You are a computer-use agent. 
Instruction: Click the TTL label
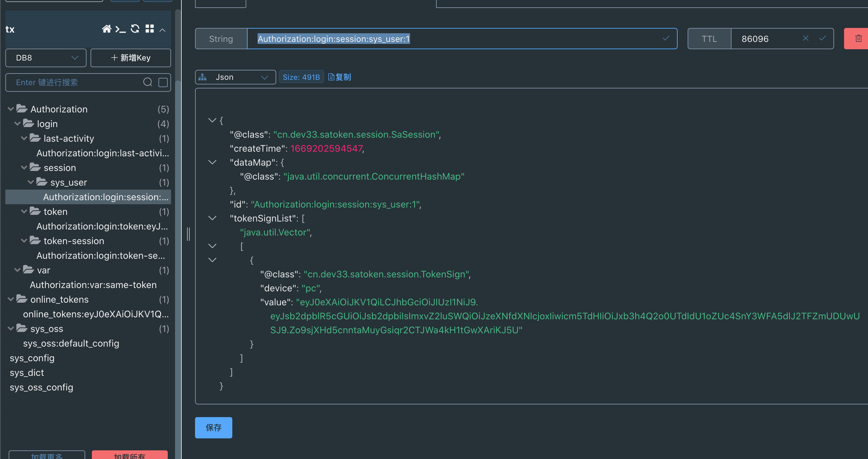(709, 39)
